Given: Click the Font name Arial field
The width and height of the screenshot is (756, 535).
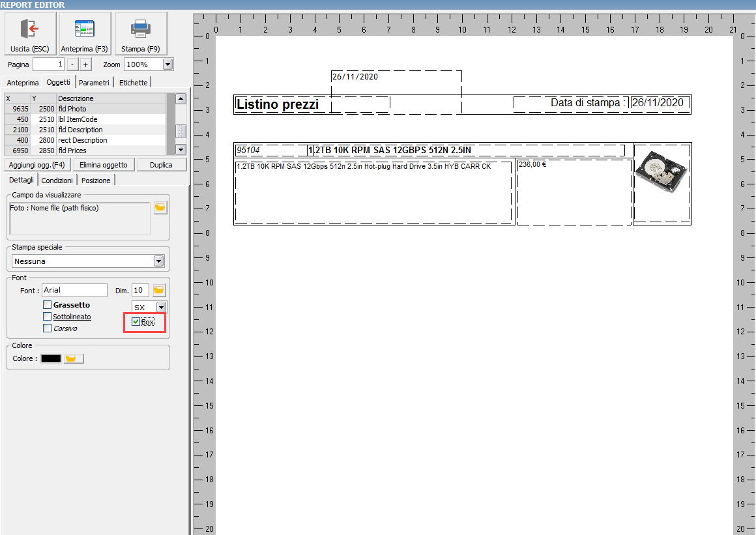Looking at the screenshot, I should click(75, 290).
